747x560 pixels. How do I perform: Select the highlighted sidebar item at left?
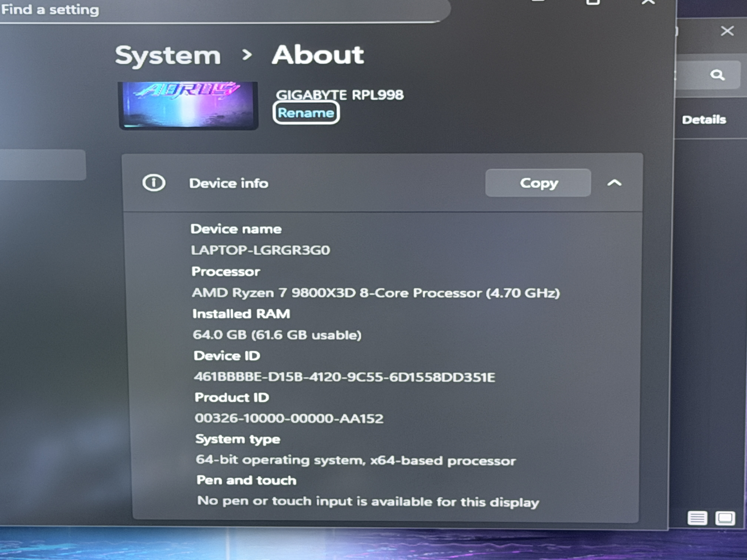coord(43,165)
